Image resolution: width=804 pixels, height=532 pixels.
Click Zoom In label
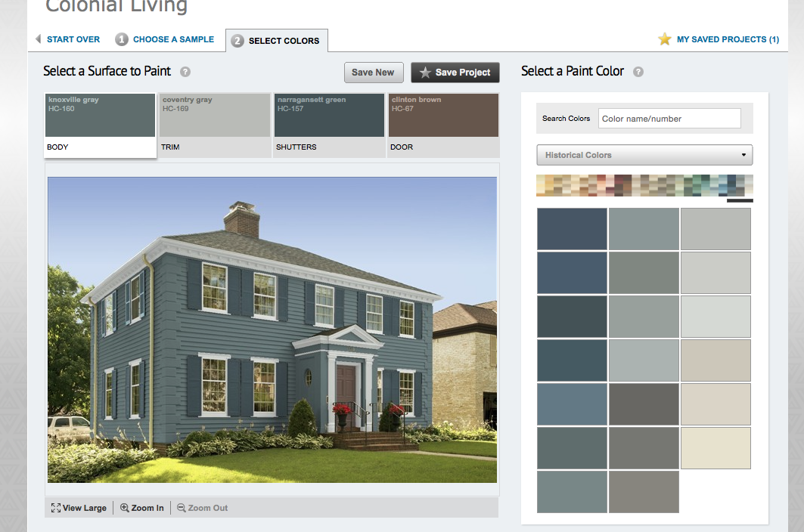tap(147, 508)
